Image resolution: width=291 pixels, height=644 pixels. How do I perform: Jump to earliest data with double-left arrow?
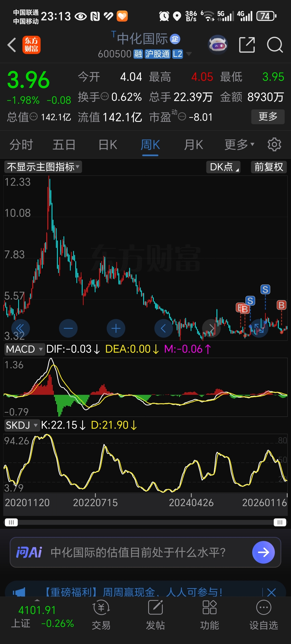coord(20,328)
